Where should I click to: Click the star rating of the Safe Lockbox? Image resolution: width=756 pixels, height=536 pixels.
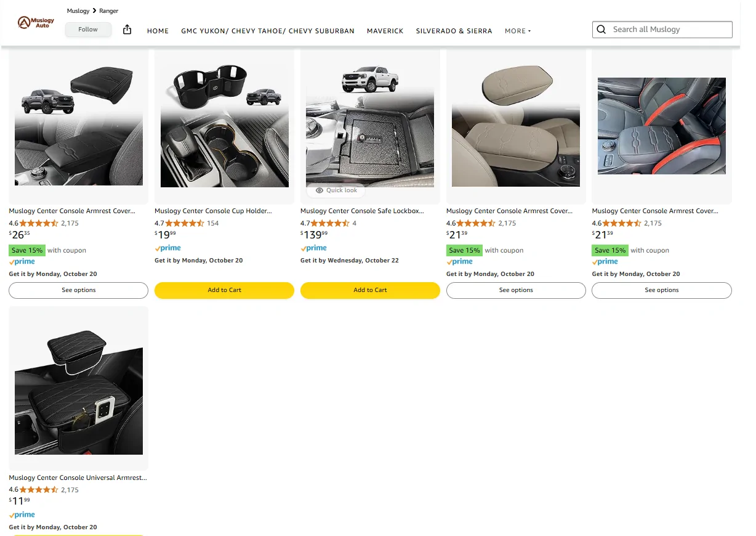point(331,223)
